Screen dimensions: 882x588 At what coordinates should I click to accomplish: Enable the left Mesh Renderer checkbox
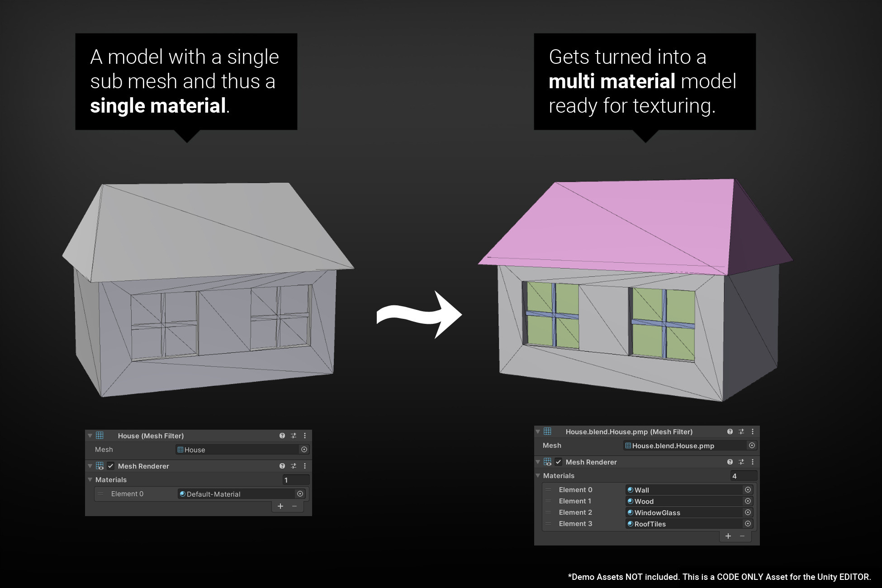click(x=110, y=466)
